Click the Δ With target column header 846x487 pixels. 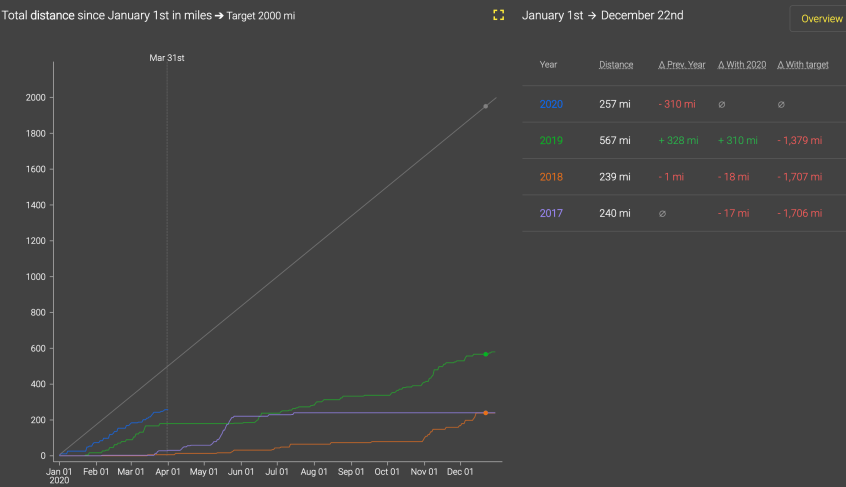coord(803,65)
